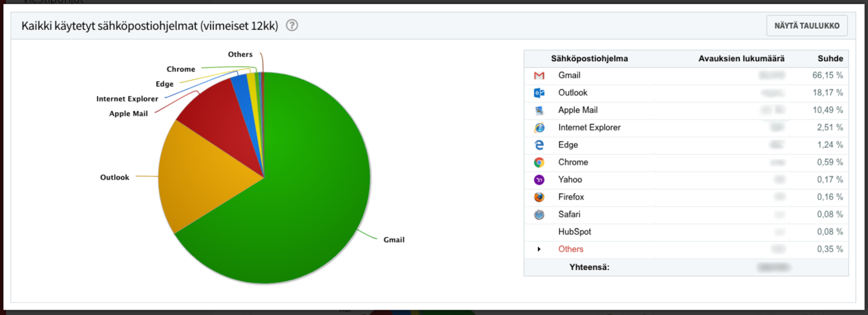
Task: Click the Kaikki käytetyt sähköpostiohjelmat panel title
Action: (x=150, y=26)
